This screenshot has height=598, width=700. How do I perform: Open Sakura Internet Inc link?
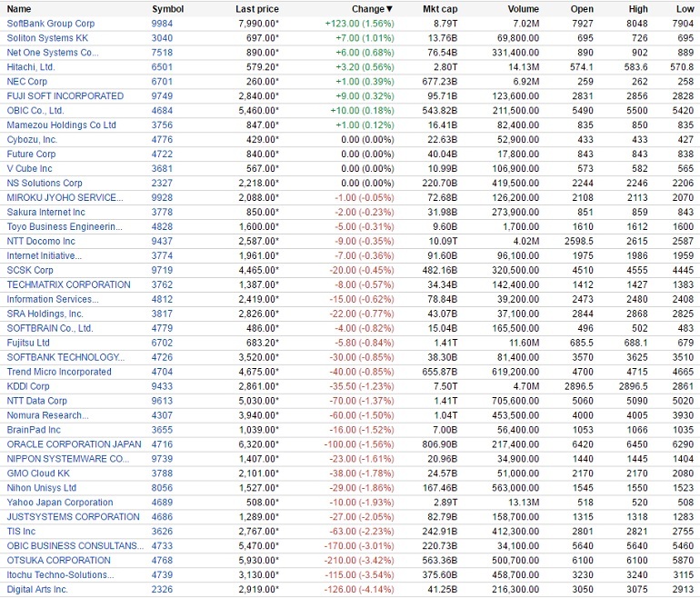[45, 212]
